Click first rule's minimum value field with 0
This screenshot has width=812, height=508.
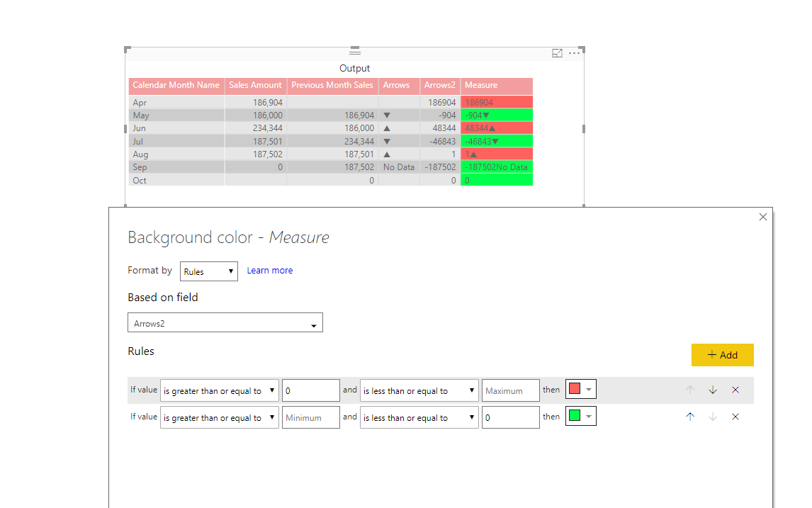311,390
